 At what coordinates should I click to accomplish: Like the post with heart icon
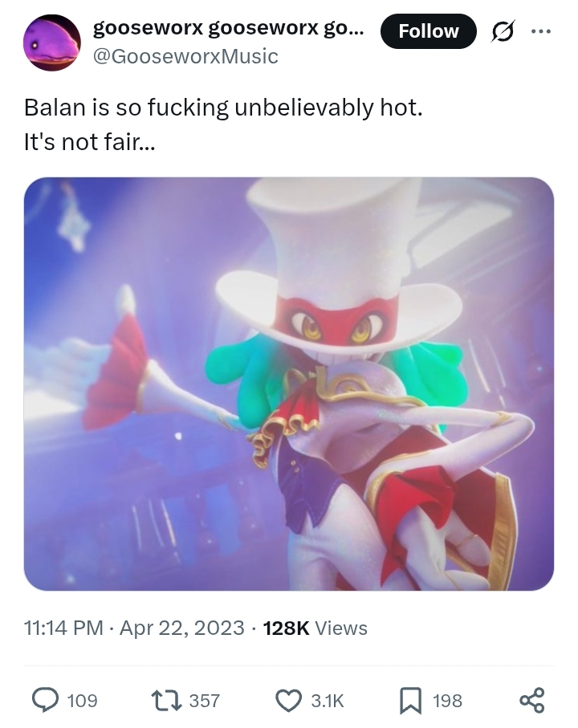(289, 700)
